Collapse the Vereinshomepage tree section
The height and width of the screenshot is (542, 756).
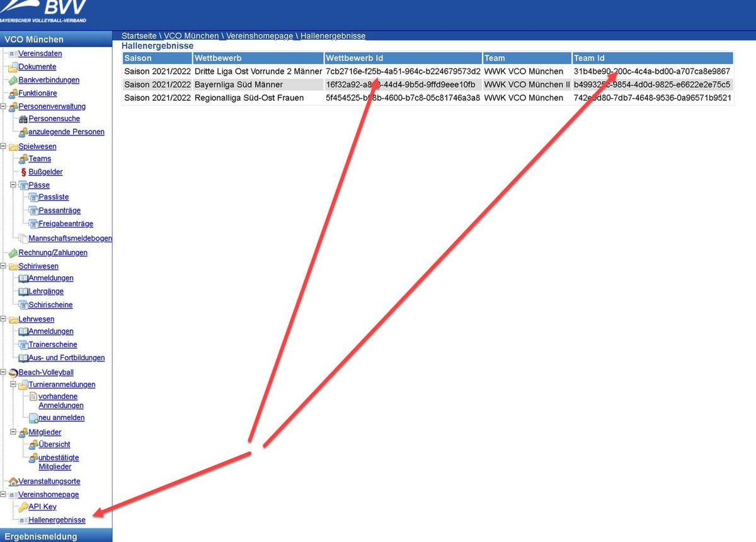(4, 495)
